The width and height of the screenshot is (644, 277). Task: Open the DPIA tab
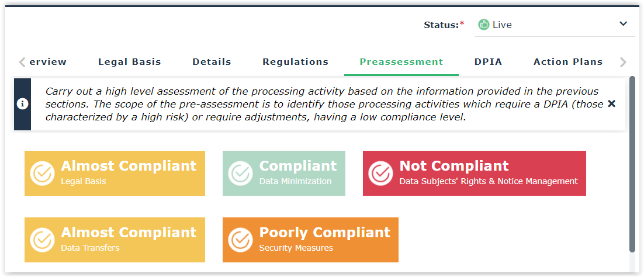[x=488, y=61]
